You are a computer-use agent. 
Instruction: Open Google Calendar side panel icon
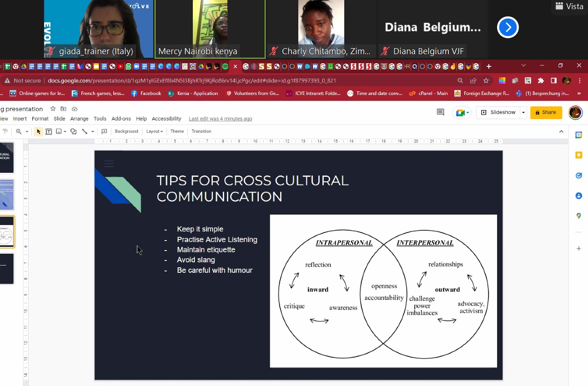pyautogui.click(x=578, y=135)
